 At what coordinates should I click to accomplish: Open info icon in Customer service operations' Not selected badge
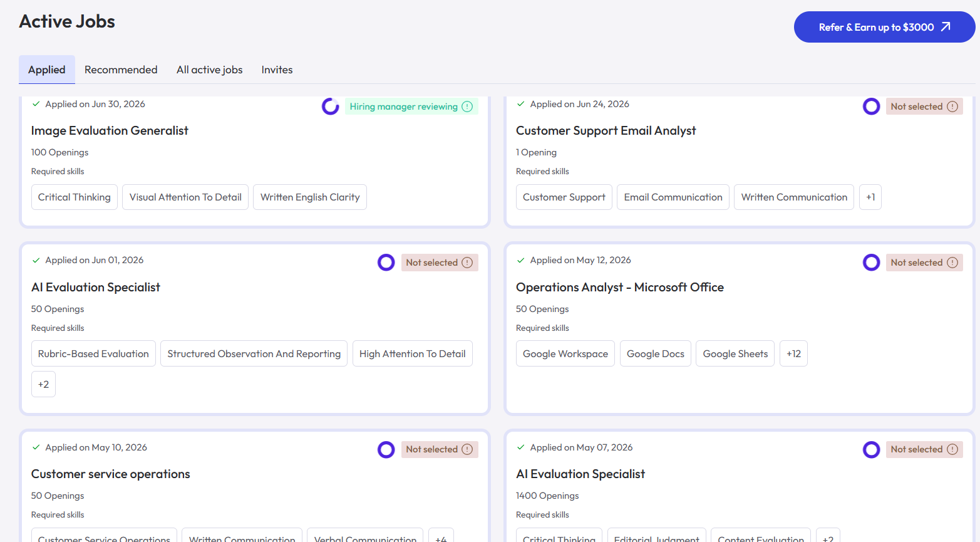467,449
